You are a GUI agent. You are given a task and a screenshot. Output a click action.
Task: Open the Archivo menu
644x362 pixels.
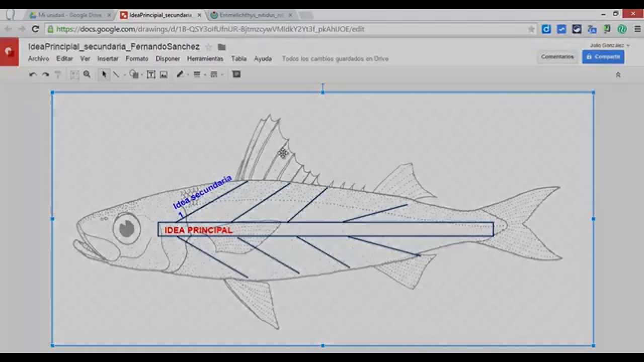(39, 59)
